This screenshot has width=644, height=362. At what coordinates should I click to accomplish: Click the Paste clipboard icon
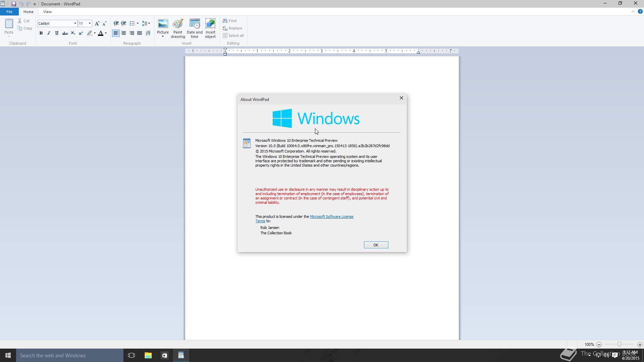coord(9,23)
